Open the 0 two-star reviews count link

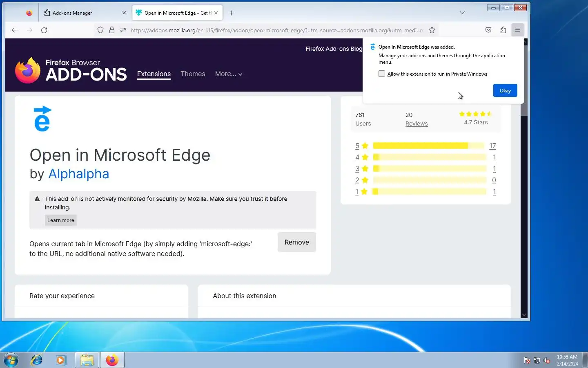coord(494,180)
